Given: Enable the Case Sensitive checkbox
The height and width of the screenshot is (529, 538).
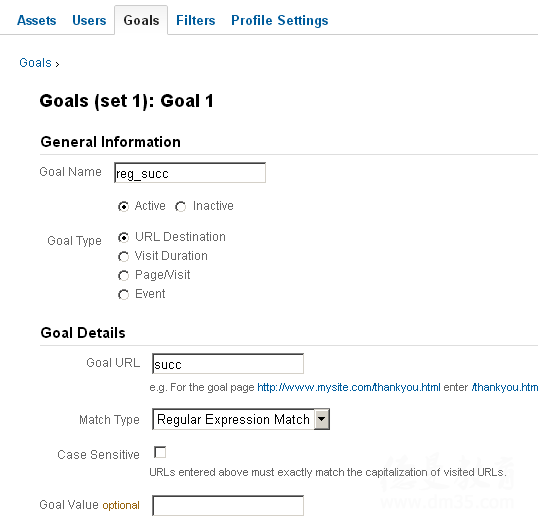Looking at the screenshot, I should tap(160, 452).
